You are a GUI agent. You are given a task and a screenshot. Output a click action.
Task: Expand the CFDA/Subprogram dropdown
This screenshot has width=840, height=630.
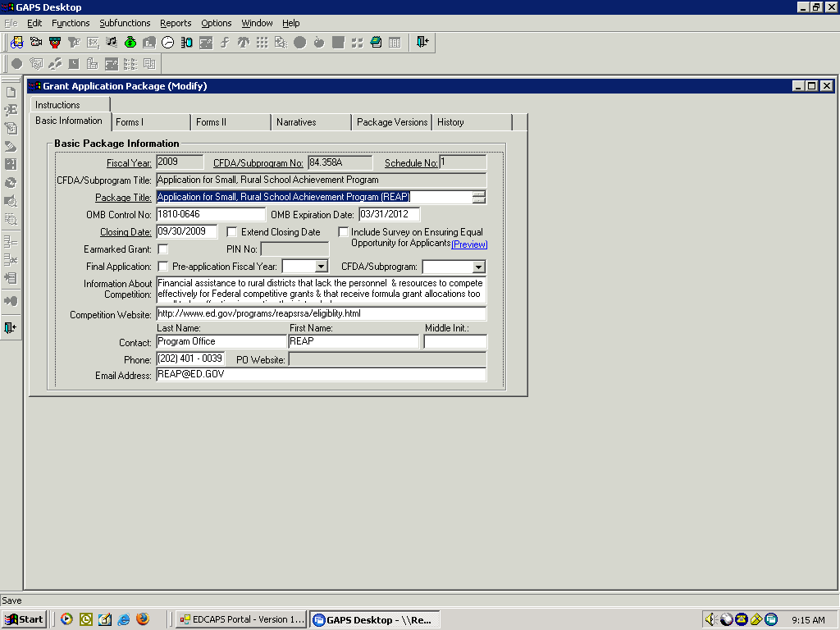[478, 267]
